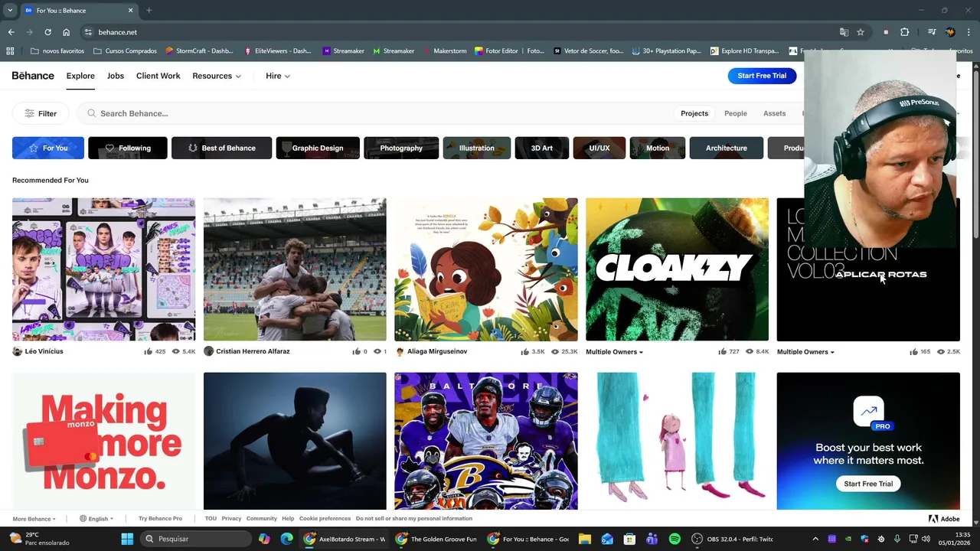Switch search scope to Assets
This screenshot has height=551, width=980.
point(774,113)
